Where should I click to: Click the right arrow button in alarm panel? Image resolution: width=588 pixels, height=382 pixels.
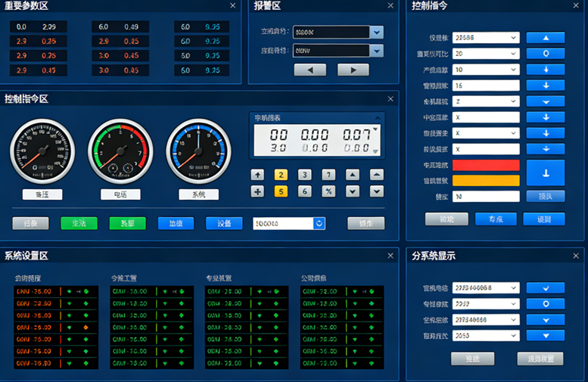[353, 70]
